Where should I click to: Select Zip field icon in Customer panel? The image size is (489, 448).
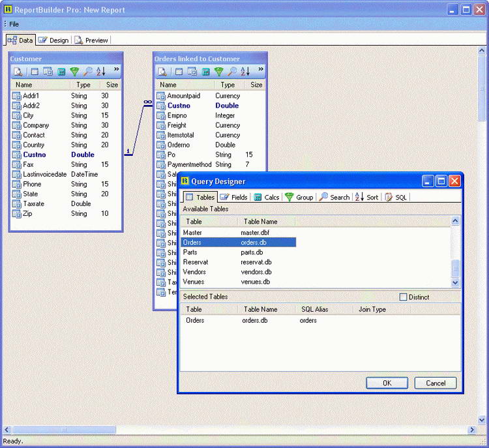(16, 214)
